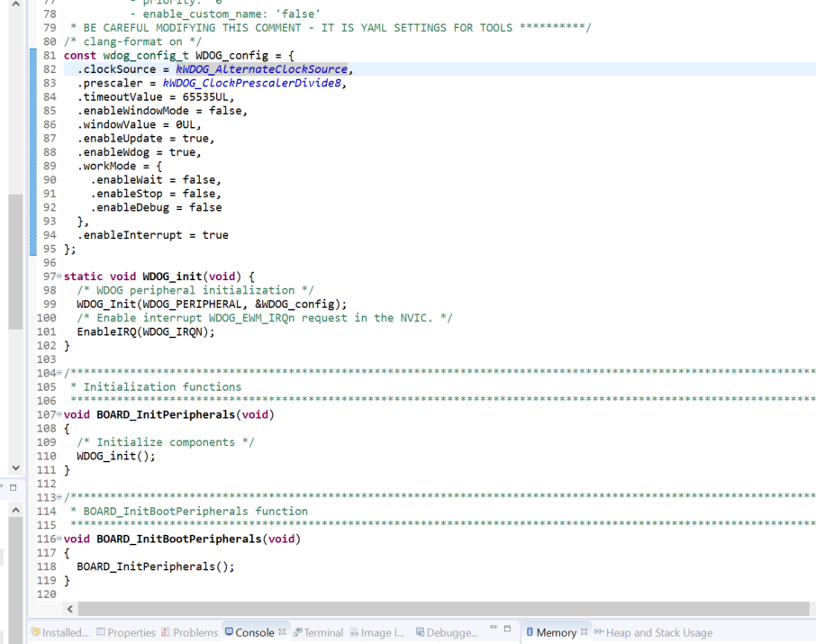This screenshot has width=816, height=644.
Task: Switch to the Debugger Console tab
Action: coord(447,632)
